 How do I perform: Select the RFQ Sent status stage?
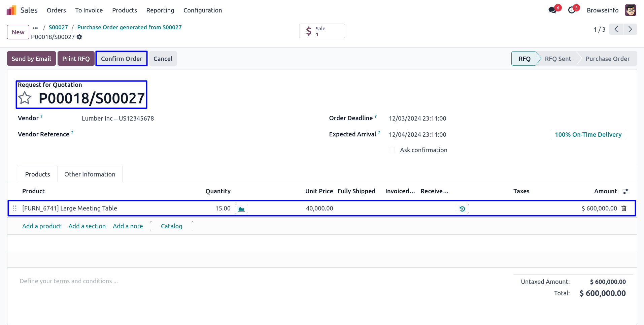tap(558, 59)
